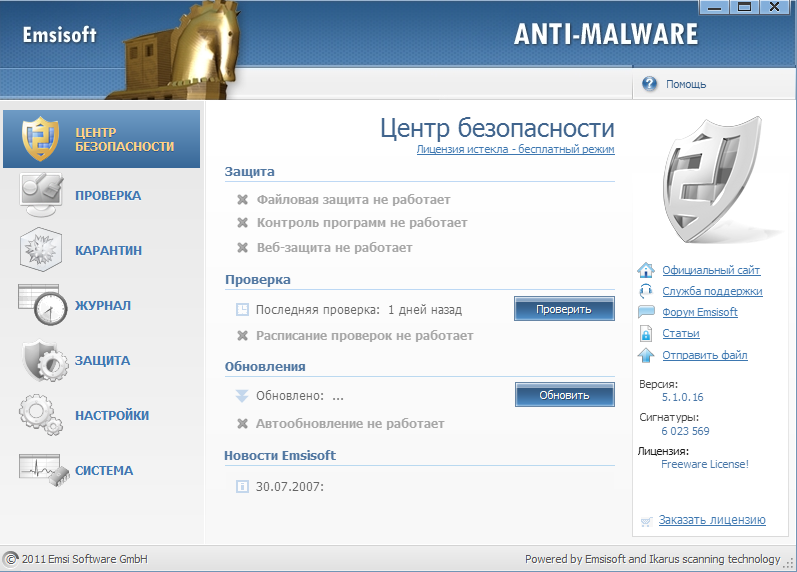Click the calendar icon beside Последняя проверка
The width and height of the screenshot is (797, 572).
pos(242,310)
